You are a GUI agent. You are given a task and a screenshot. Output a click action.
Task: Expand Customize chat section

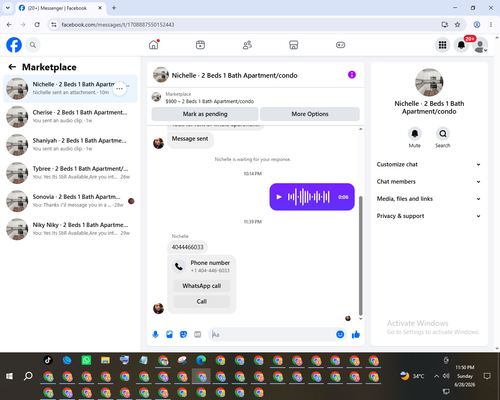point(429,164)
